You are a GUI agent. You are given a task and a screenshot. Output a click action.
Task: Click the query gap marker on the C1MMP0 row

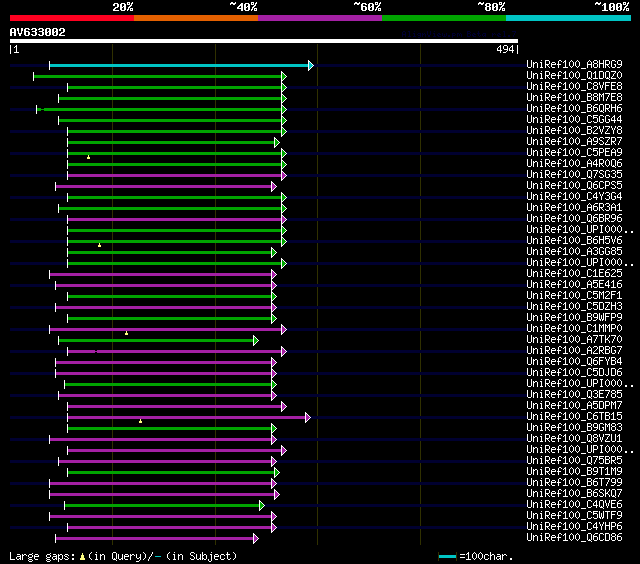point(127,333)
